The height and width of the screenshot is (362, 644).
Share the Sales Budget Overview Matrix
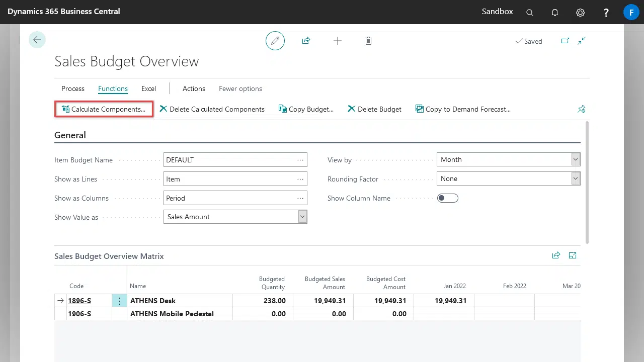click(x=556, y=255)
